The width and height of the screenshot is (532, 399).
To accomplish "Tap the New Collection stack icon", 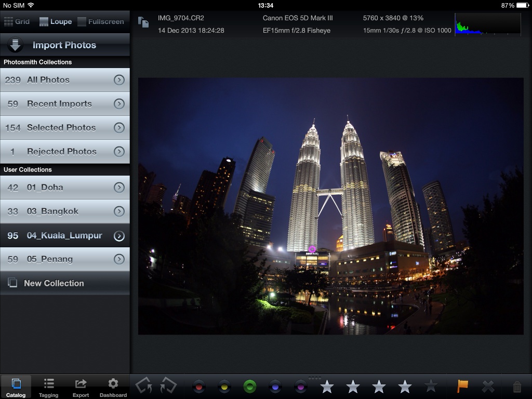I will pos(12,283).
